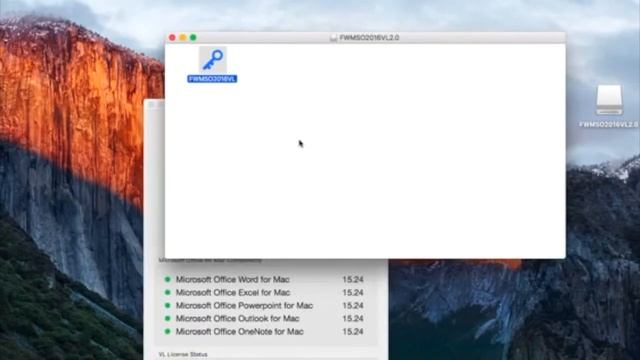Viewport: 640px width, 360px height.
Task: Minimize the FWMSO2016VL2.0 Finder window
Action: coord(183,38)
